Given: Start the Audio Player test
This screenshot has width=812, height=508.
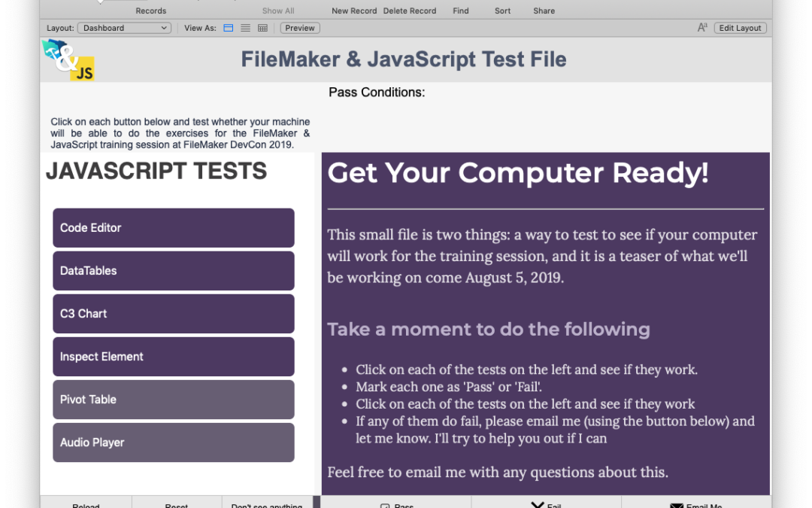Looking at the screenshot, I should (x=174, y=443).
